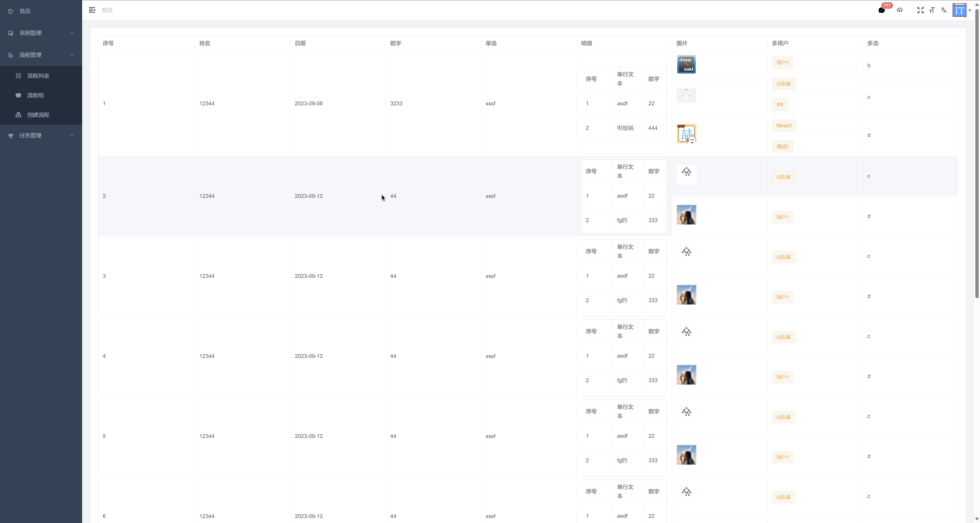Open messages with the 111 badge icon

(x=881, y=10)
